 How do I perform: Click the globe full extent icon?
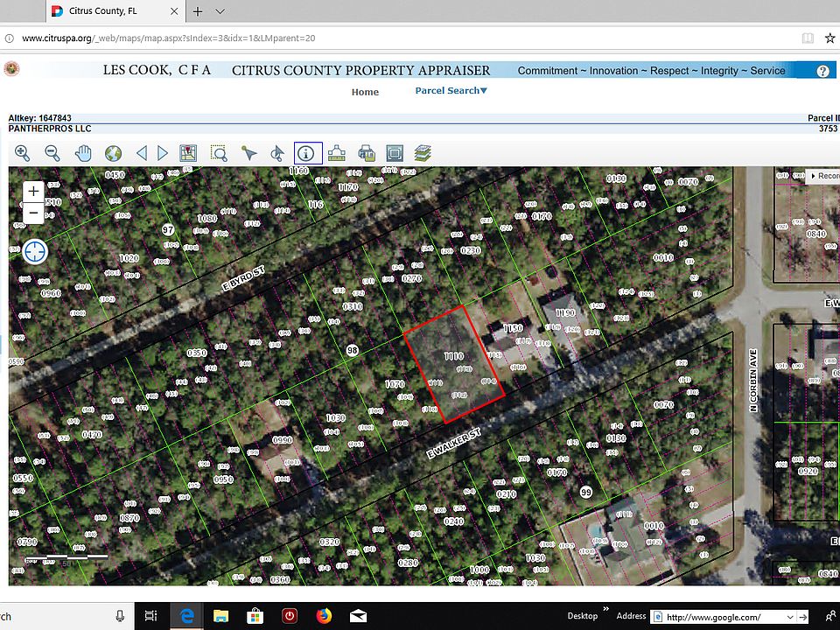[x=113, y=153]
